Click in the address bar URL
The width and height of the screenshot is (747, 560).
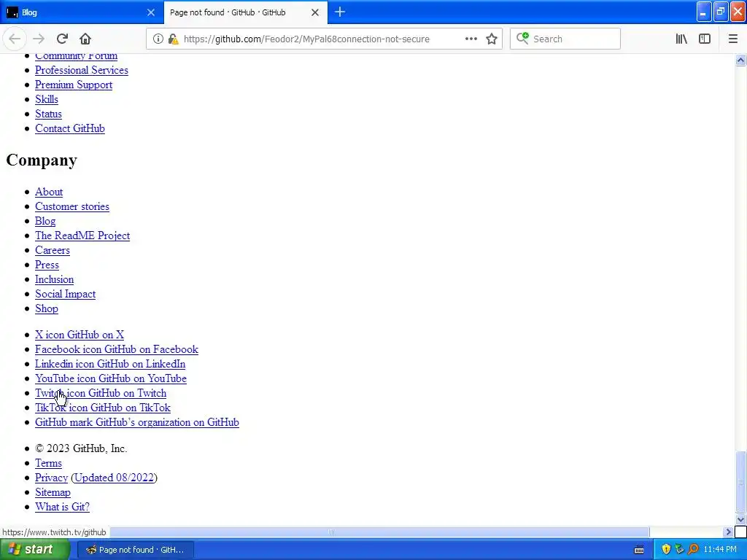click(306, 39)
